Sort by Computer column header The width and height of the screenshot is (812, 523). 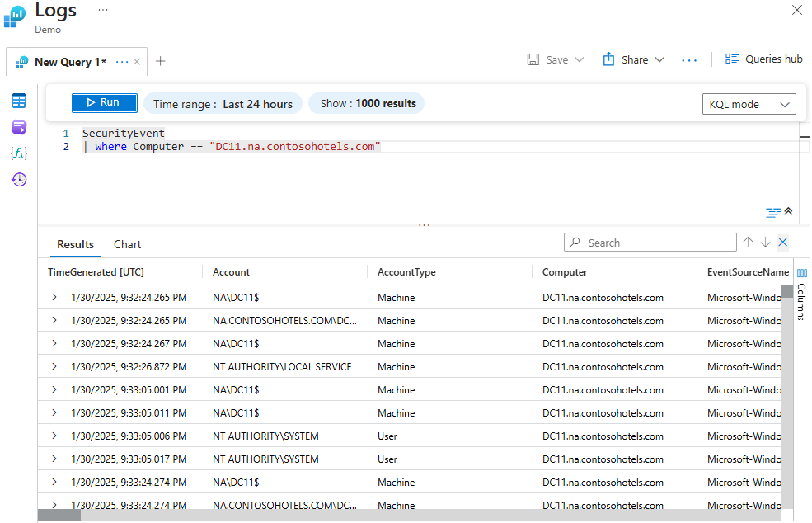(x=565, y=272)
